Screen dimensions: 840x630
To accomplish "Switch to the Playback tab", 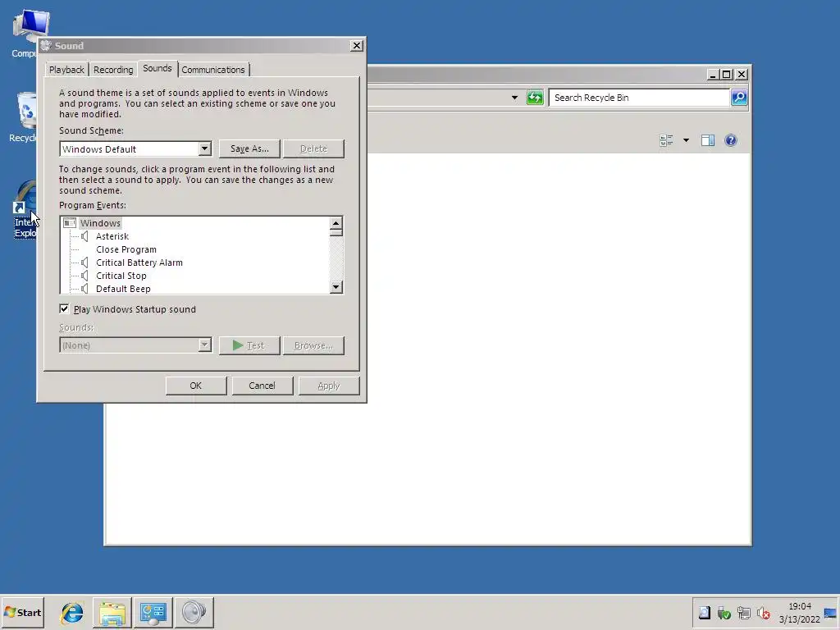I will coord(66,70).
